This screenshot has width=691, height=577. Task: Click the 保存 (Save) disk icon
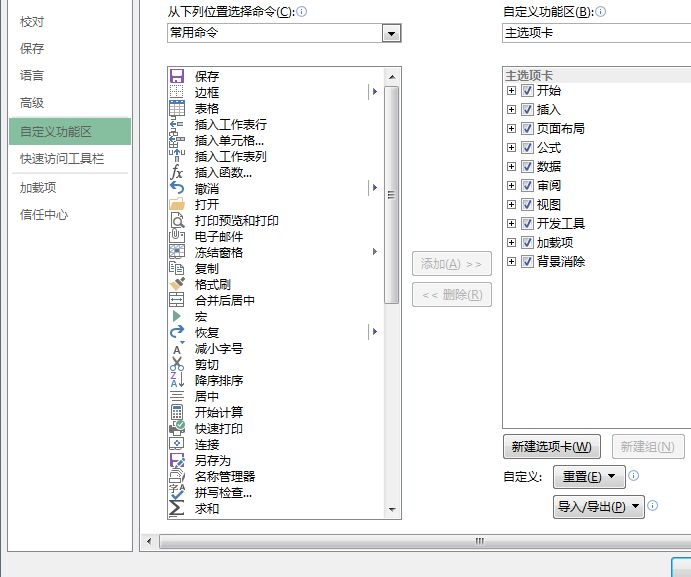tap(177, 76)
